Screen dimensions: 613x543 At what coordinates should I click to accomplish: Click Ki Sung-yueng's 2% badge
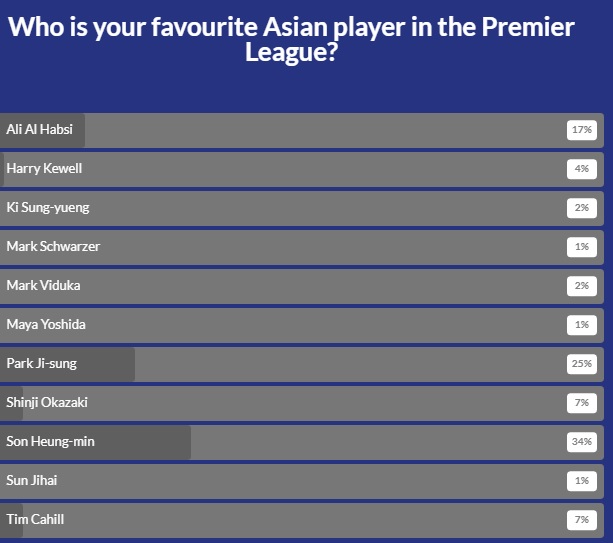[581, 208]
